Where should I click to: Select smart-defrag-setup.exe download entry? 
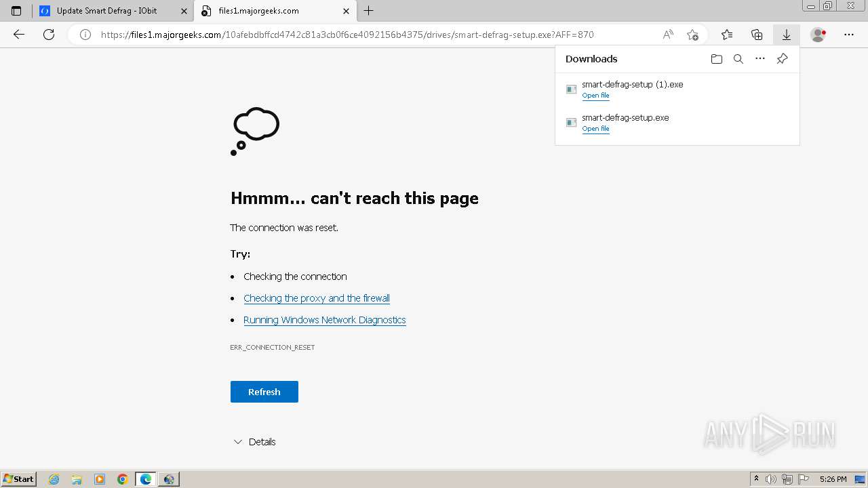(677, 123)
